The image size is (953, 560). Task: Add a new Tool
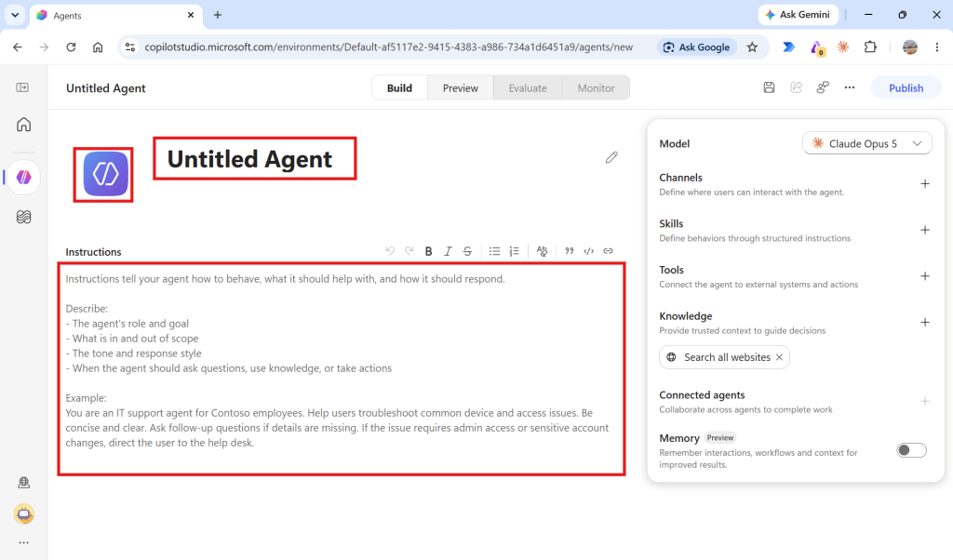coord(925,276)
